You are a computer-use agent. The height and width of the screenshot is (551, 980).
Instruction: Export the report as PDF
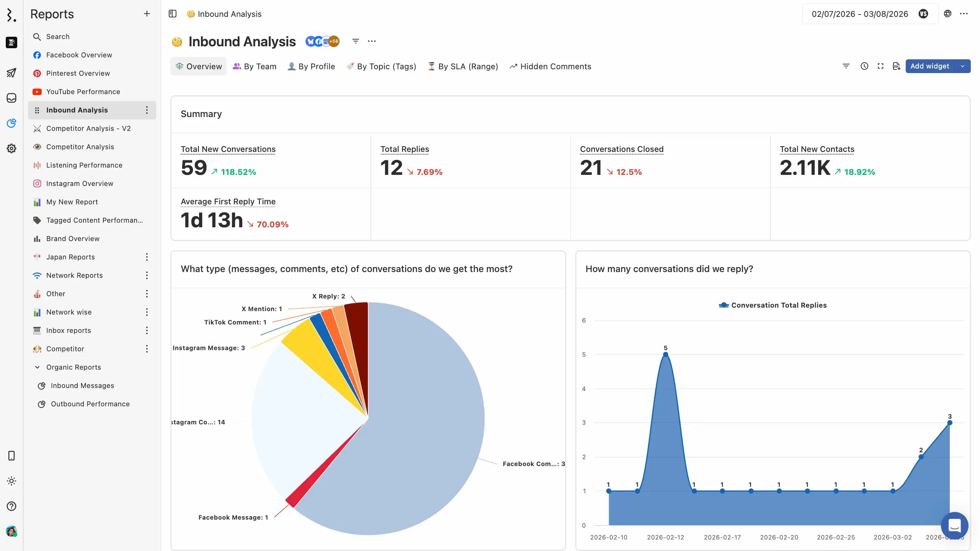tap(896, 66)
